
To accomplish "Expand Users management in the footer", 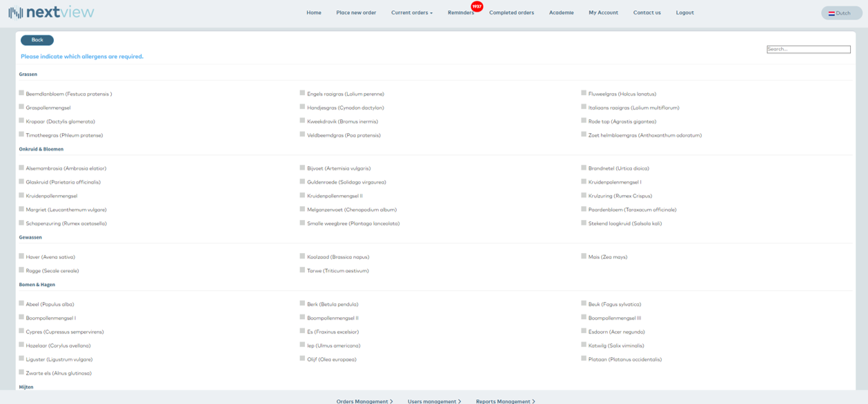I will pos(434,401).
